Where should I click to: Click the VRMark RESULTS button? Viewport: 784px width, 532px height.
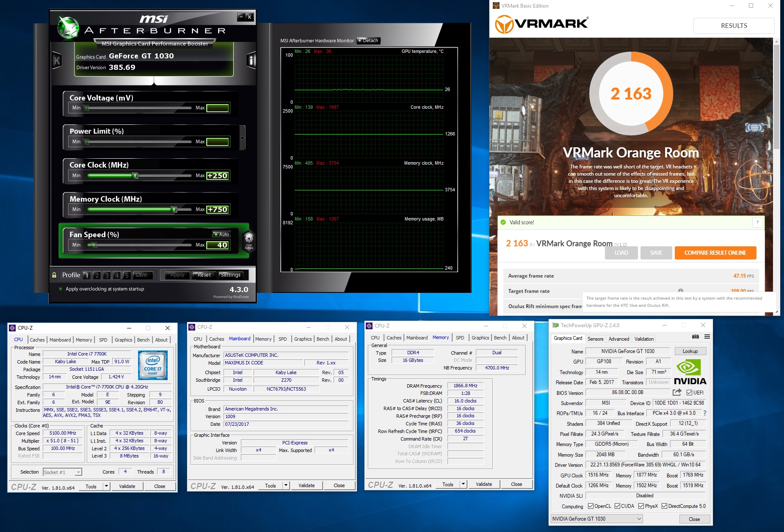click(x=734, y=26)
